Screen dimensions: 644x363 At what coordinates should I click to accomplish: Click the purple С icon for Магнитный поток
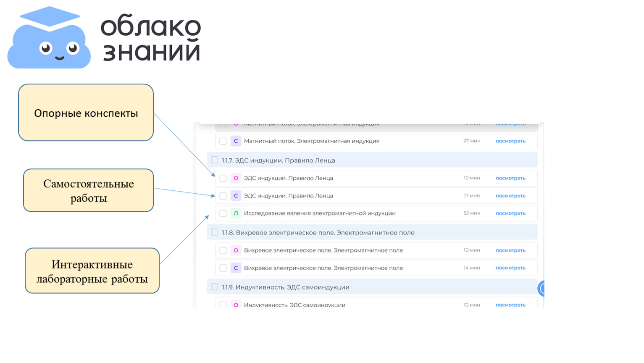click(x=236, y=141)
